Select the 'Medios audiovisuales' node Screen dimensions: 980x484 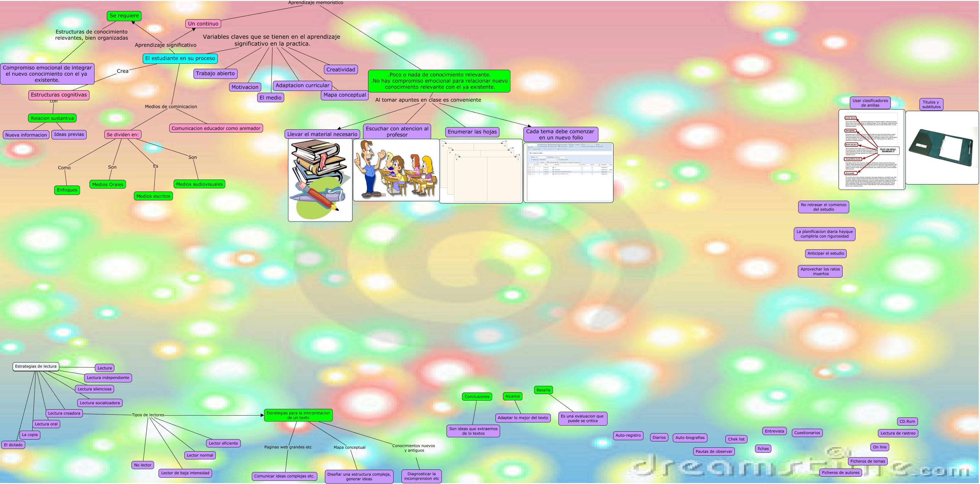click(199, 184)
